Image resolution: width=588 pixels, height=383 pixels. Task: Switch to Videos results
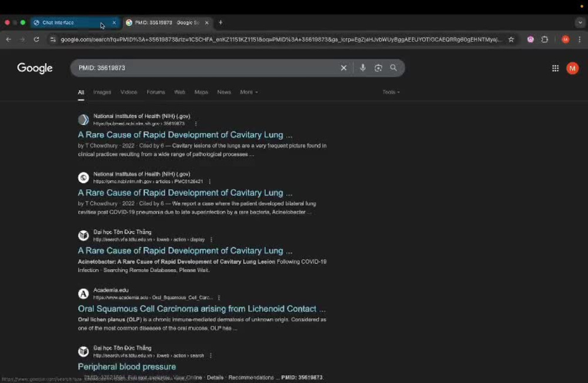(129, 92)
